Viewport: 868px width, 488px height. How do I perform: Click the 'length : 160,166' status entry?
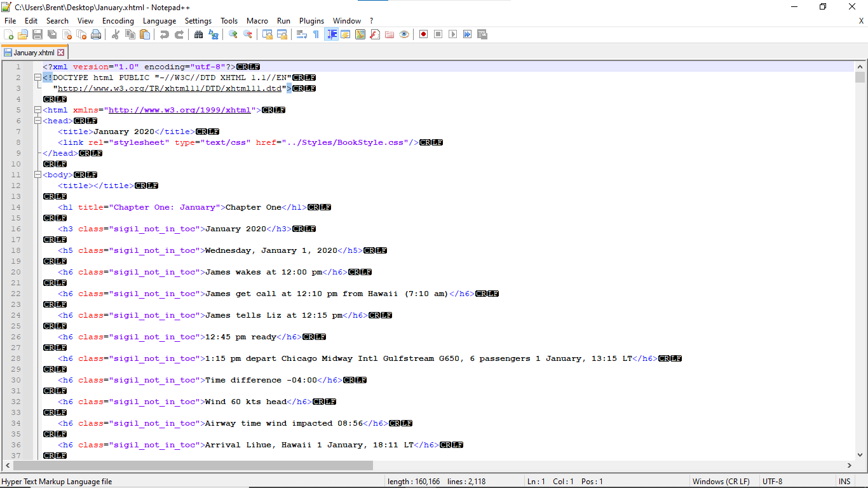[414, 482]
